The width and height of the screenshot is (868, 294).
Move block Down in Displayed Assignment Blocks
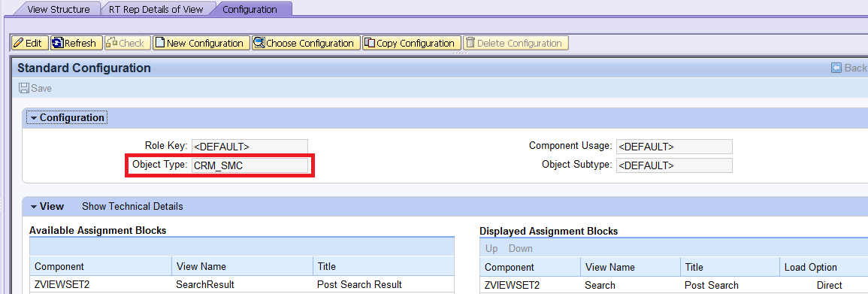click(x=520, y=249)
